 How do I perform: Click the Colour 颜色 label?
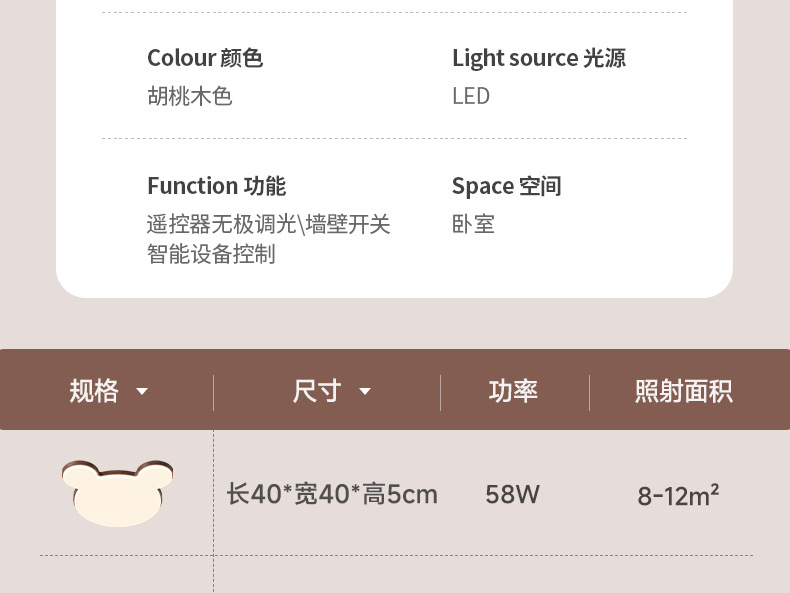205,58
